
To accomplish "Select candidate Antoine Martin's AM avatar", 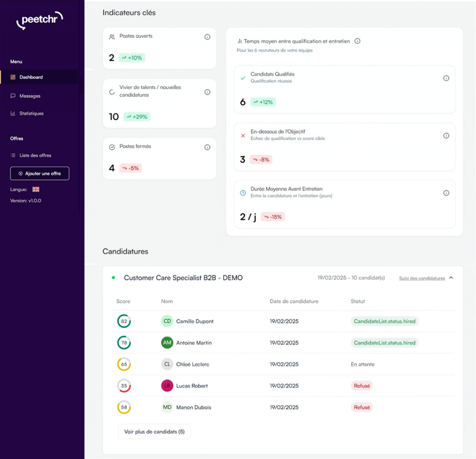I will pyautogui.click(x=167, y=343).
